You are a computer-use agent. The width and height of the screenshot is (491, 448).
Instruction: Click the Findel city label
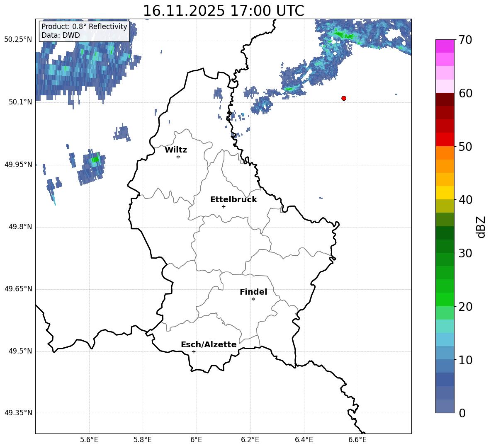tap(253, 292)
